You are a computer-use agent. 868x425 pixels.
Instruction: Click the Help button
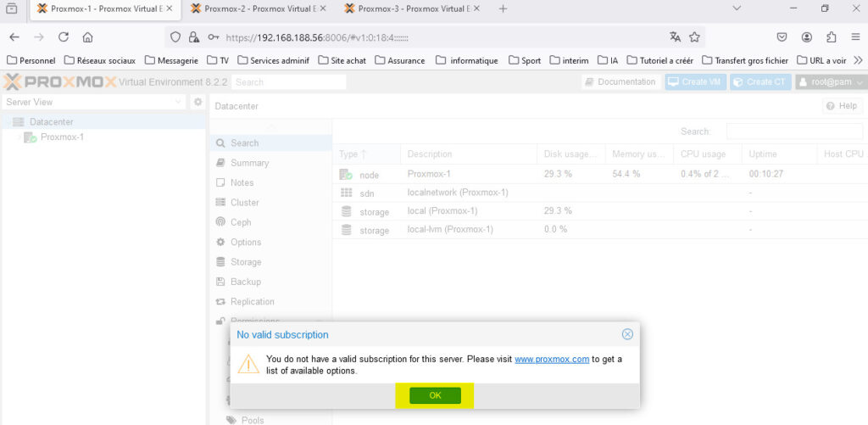(x=842, y=106)
